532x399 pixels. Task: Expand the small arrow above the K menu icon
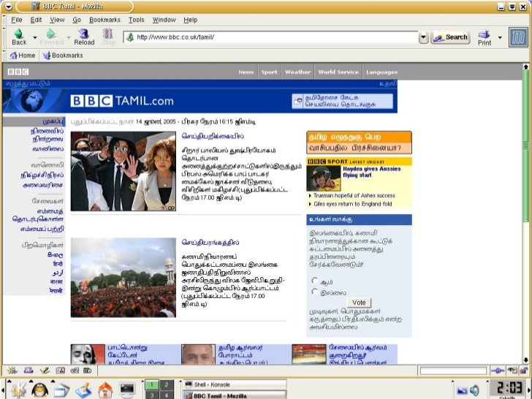coord(9,381)
